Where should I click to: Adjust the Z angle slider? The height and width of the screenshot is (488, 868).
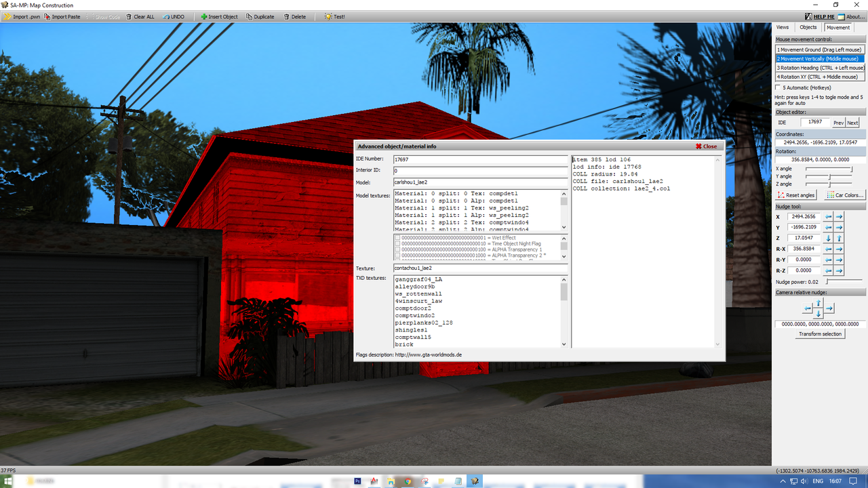pyautogui.click(x=829, y=184)
